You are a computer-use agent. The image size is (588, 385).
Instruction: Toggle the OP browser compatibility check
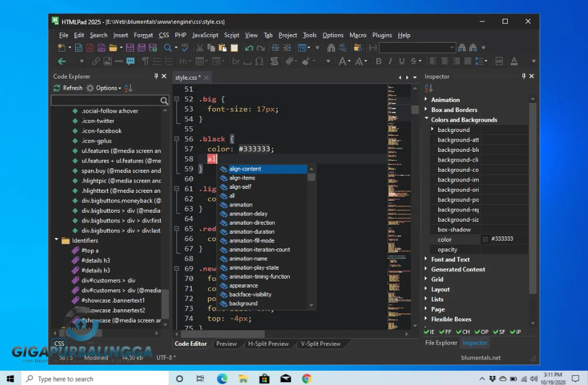[482, 332]
